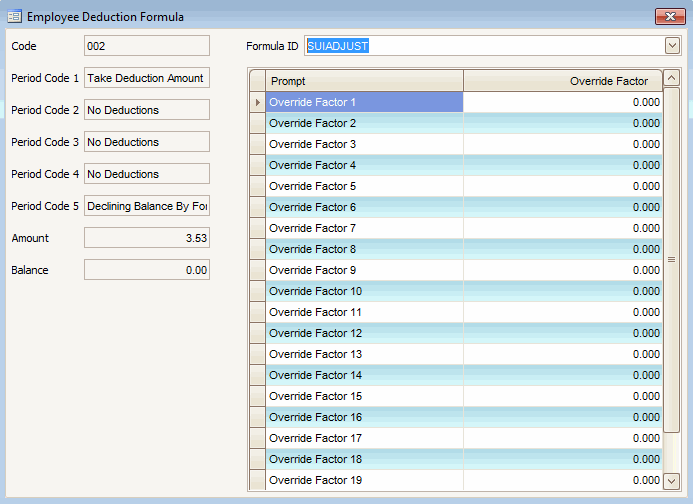Viewport: 693px width, 504px height.
Task: Click the Override Factor column header
Action: point(562,81)
